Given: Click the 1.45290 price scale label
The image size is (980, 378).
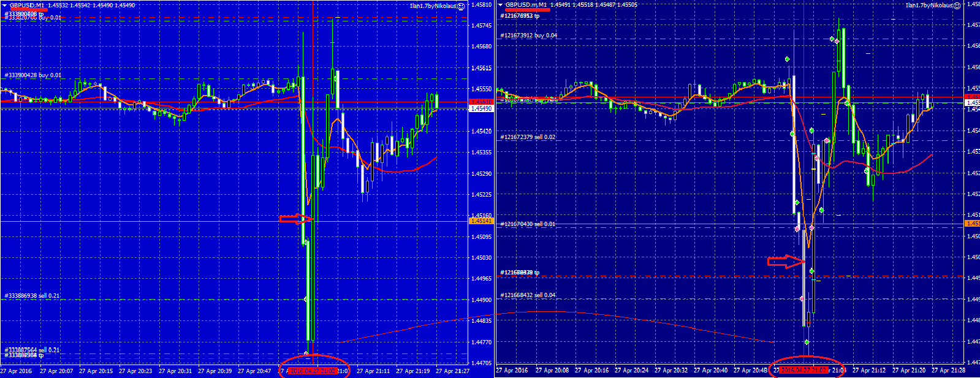Looking at the screenshot, I should point(482,174).
